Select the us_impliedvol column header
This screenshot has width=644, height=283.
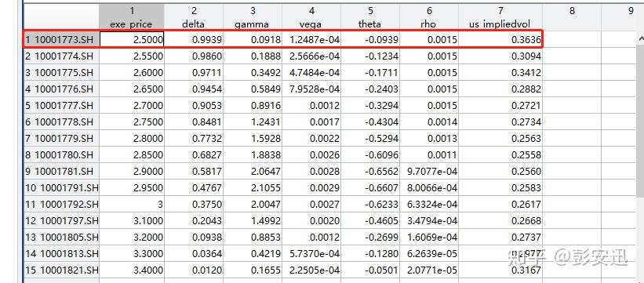(x=500, y=17)
